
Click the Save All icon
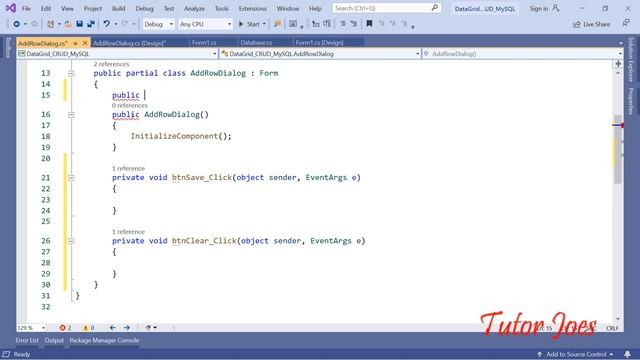point(91,24)
